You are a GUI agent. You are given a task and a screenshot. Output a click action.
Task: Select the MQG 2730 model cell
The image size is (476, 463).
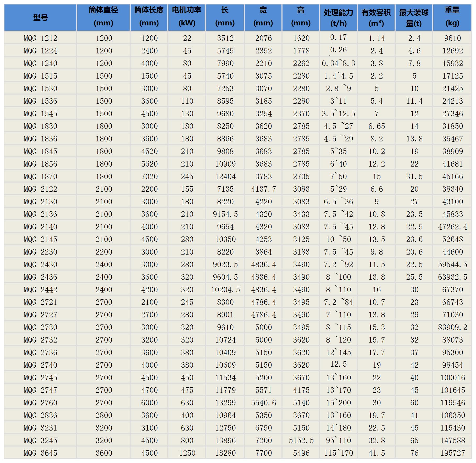click(x=40, y=327)
